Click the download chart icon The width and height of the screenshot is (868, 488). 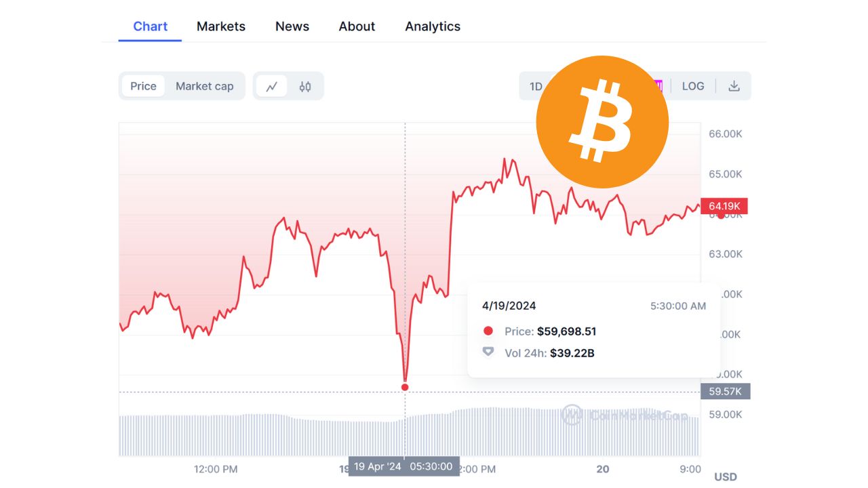click(x=734, y=86)
